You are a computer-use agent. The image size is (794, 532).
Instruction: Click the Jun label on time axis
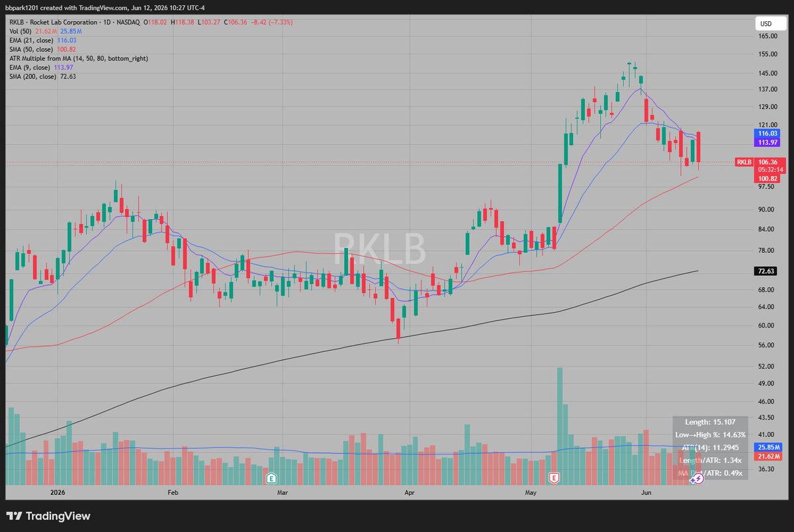point(645,492)
